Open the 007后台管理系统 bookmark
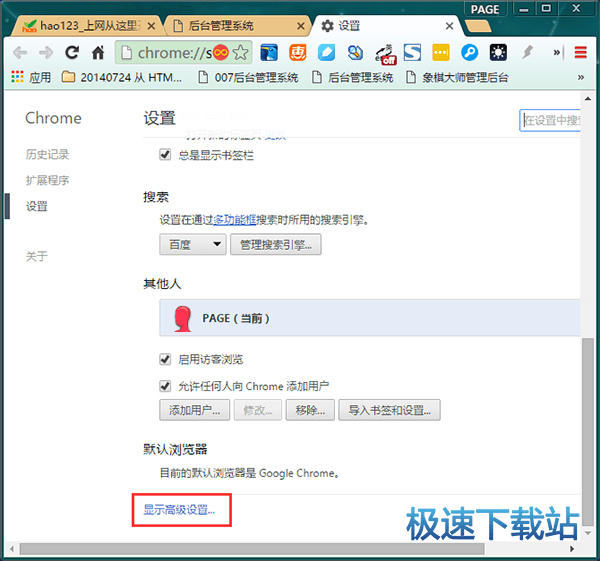600x561 pixels. pyautogui.click(x=248, y=77)
